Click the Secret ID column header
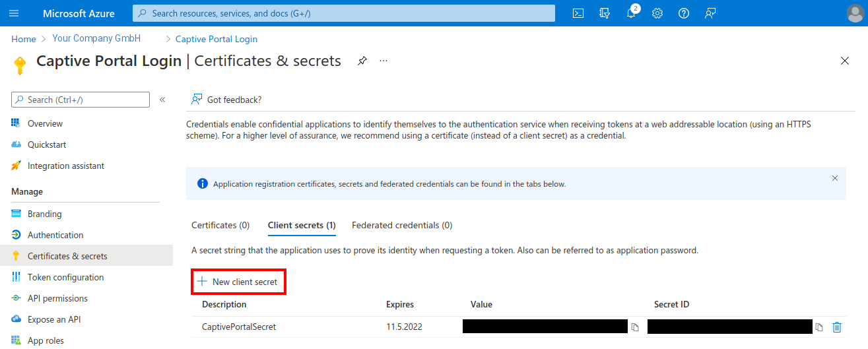This screenshot has width=868, height=349. tap(672, 304)
